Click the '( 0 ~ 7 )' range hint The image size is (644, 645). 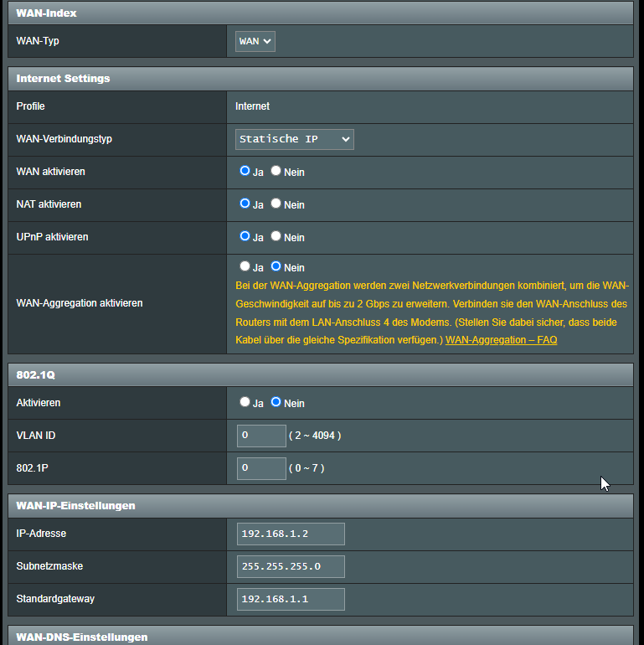[307, 468]
